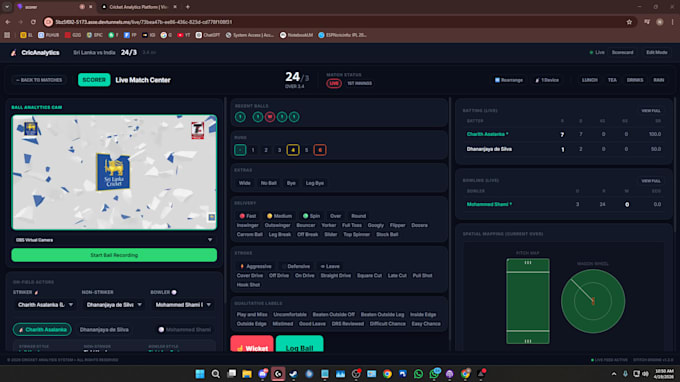Image resolution: width=680 pixels, height=382 pixels.
Task: Mark stroke as Aggressive
Action: click(x=255, y=266)
